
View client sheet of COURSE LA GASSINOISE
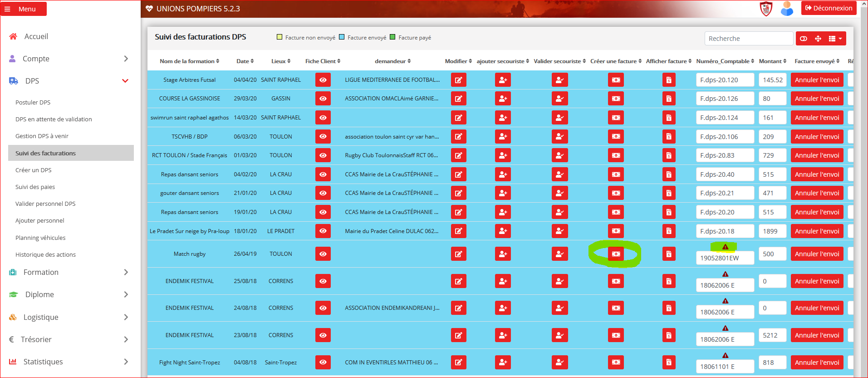tap(323, 99)
